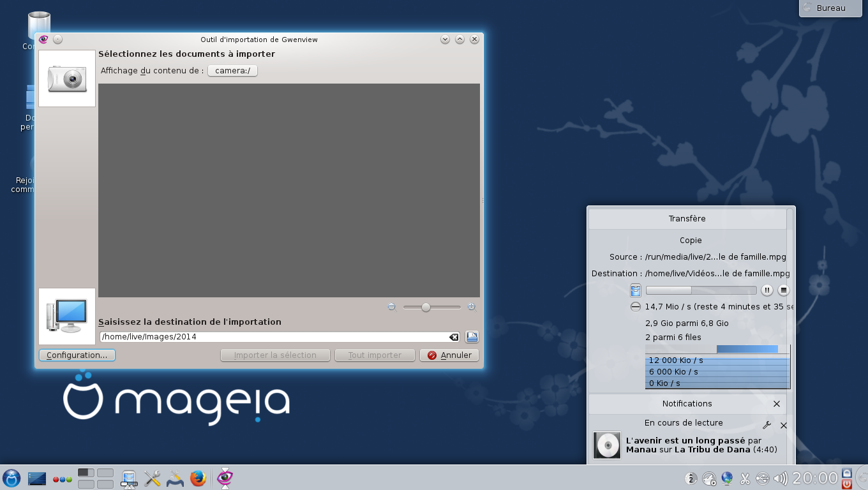
Task: Click the file cabinet job icon in transfer
Action: pos(636,290)
